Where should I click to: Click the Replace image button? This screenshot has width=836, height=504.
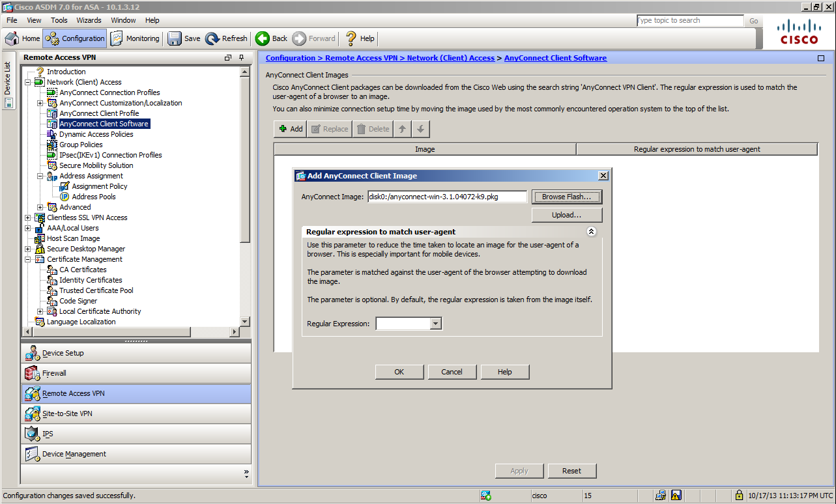(329, 129)
